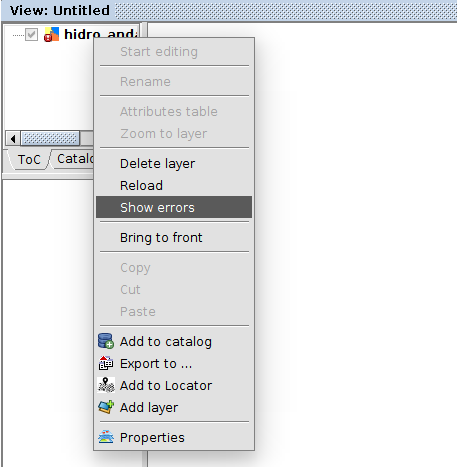Viewport: 457px width, 467px height.
Task: Click the ToC horizontal scrollbar thumb
Action: pyautogui.click(x=50, y=138)
